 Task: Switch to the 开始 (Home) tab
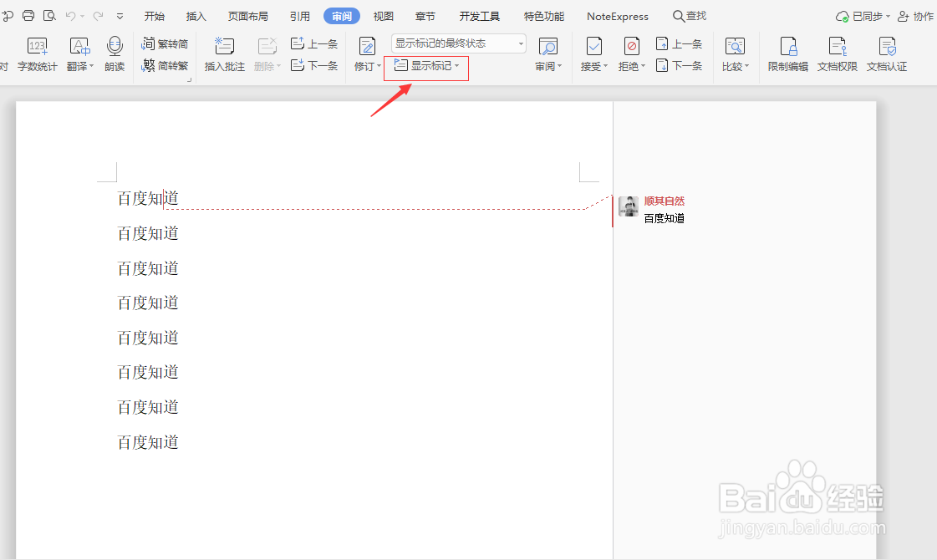pos(154,16)
